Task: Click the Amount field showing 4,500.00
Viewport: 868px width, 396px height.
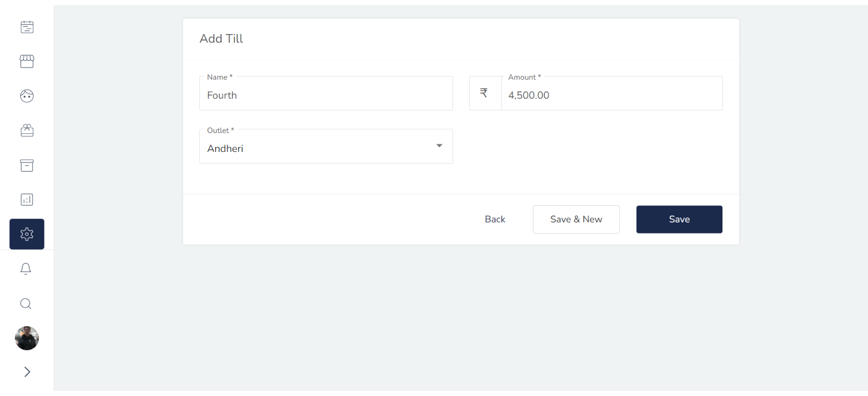Action: [x=612, y=95]
